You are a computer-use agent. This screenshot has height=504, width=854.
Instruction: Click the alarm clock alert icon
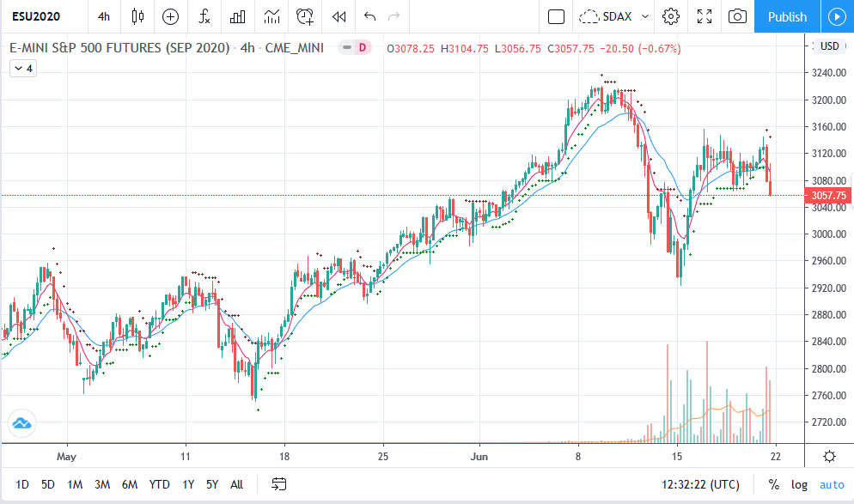coord(304,16)
